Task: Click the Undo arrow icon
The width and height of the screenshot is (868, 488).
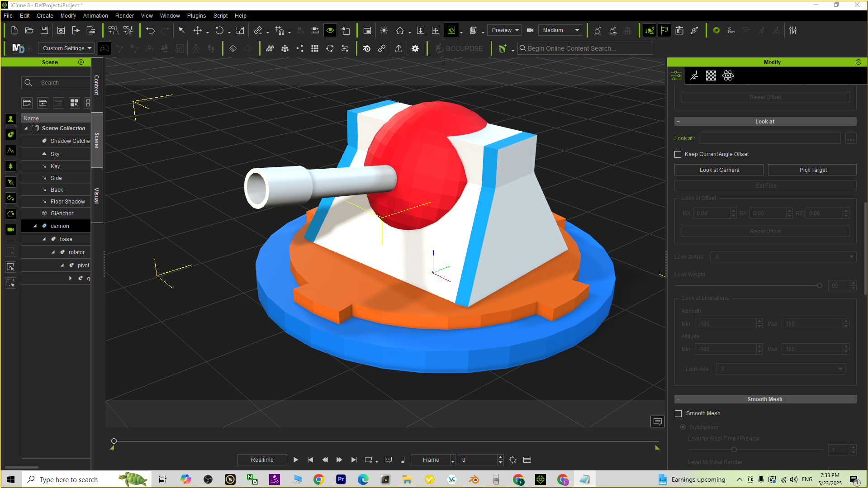Action: click(151, 30)
